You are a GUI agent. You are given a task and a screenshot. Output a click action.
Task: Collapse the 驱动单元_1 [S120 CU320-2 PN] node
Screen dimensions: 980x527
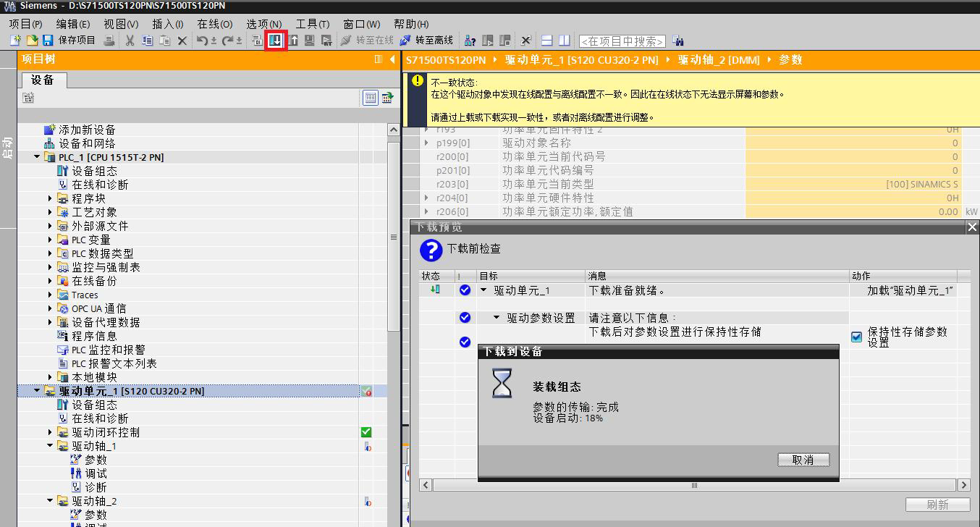coord(37,391)
